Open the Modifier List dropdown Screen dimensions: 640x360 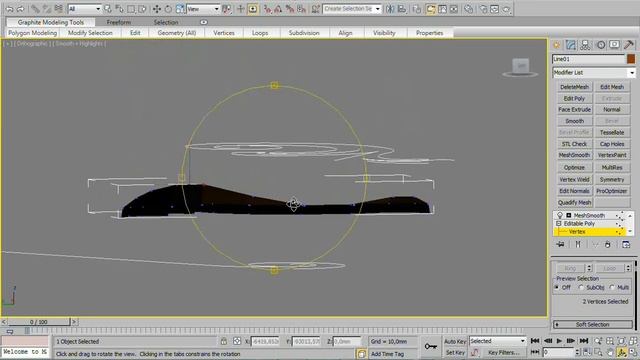[594, 73]
